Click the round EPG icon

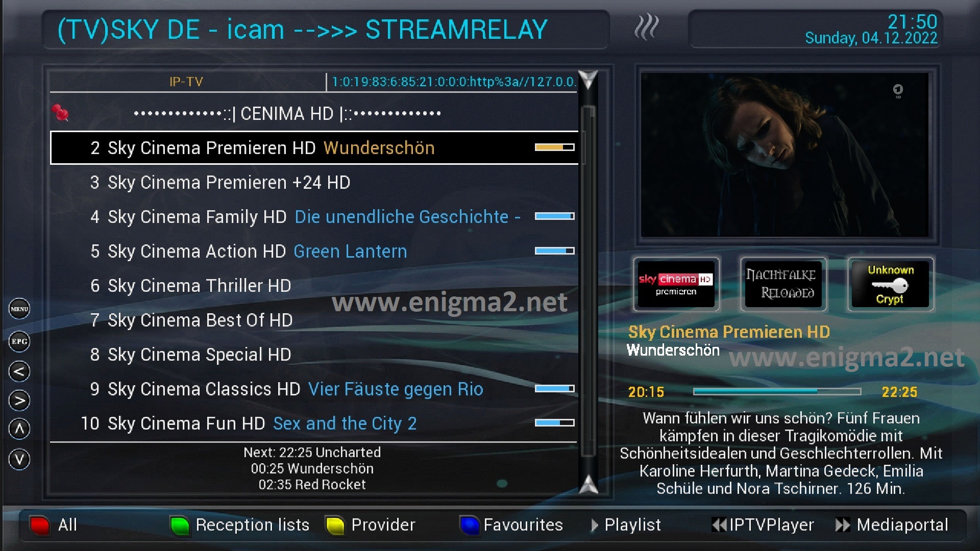pyautogui.click(x=19, y=341)
